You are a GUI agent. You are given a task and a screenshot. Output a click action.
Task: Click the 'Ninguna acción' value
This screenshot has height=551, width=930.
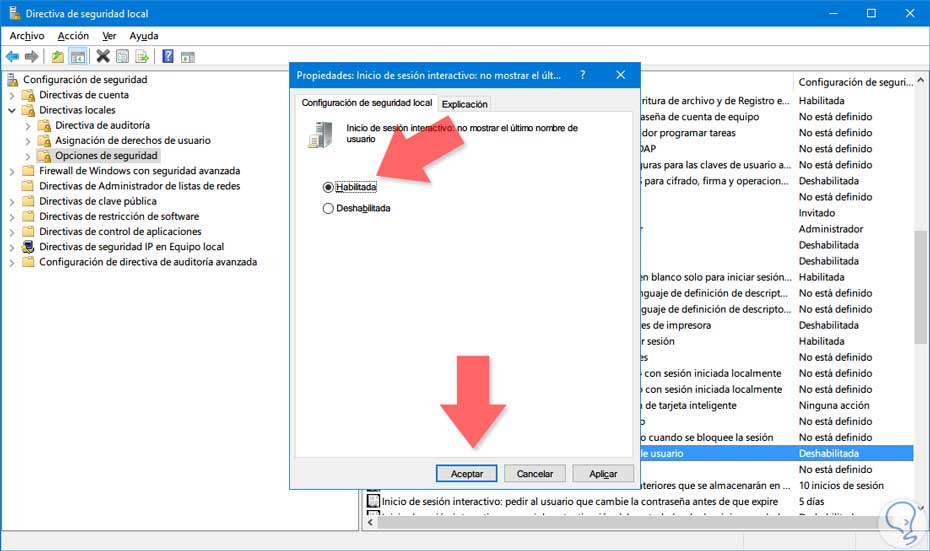[834, 405]
